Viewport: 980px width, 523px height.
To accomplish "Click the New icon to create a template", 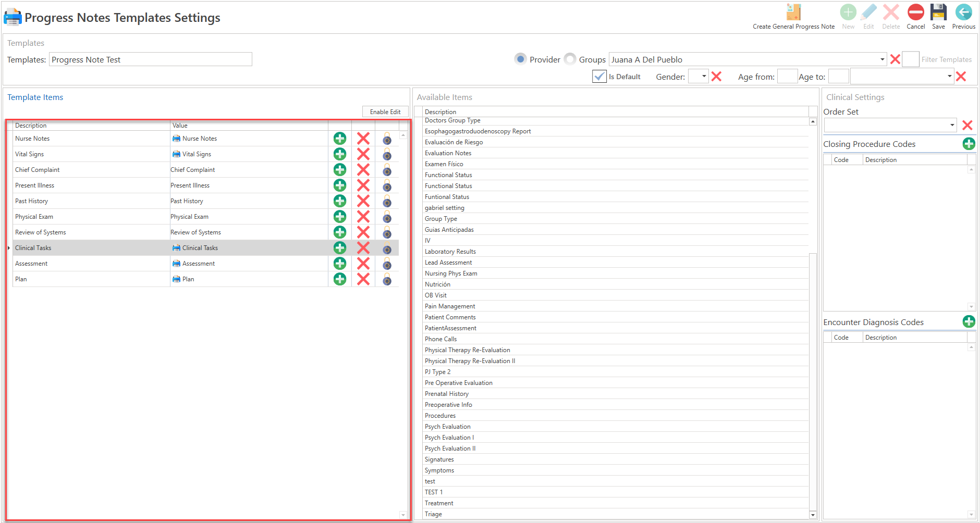I will [x=848, y=13].
